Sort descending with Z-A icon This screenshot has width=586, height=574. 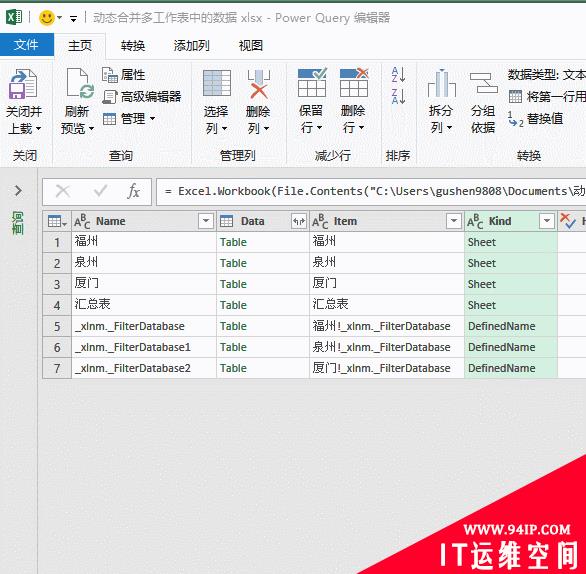[398, 96]
